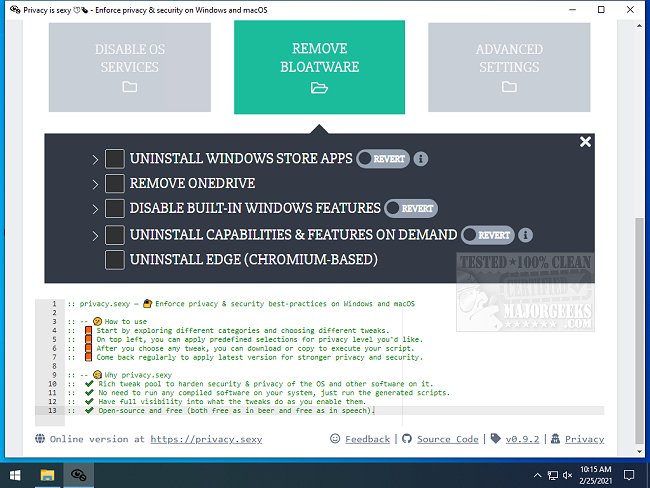Click the folder icon on Advanced Settings
The width and height of the screenshot is (650, 488).
[x=509, y=87]
